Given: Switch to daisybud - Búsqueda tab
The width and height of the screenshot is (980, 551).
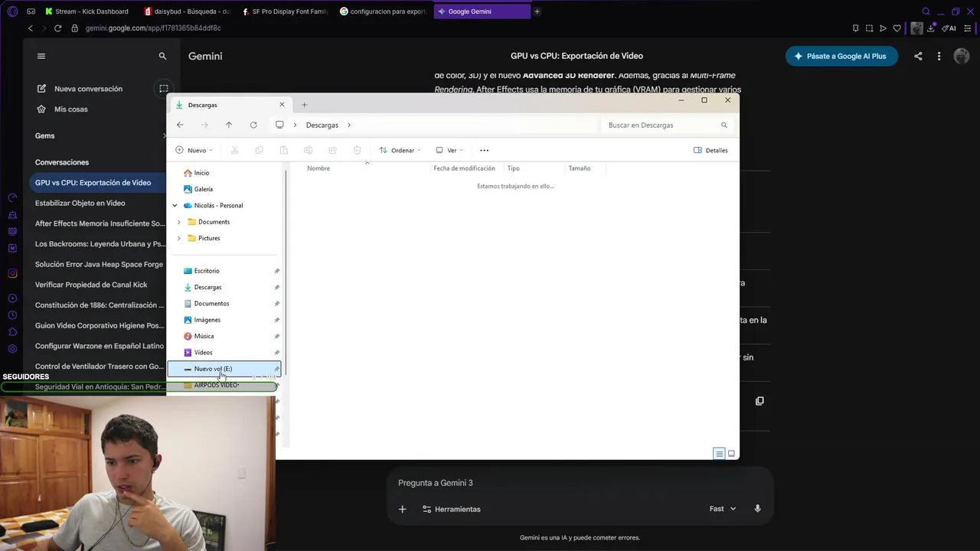Looking at the screenshot, I should (187, 11).
